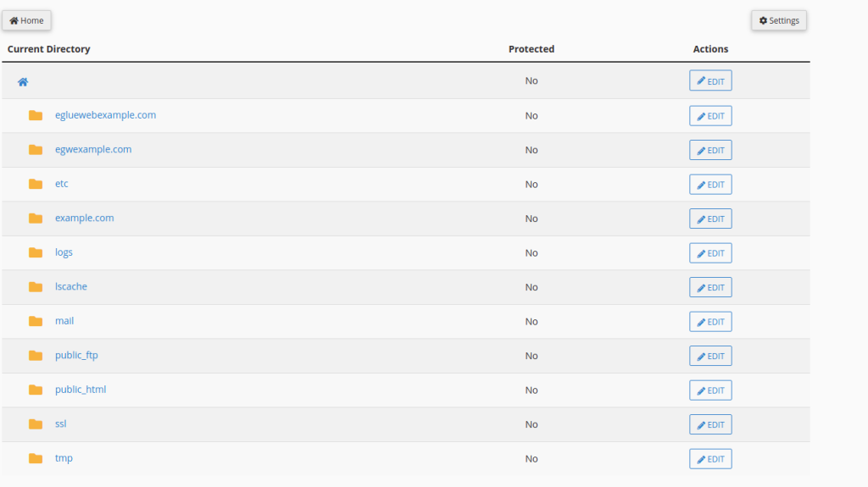Select the folder icon beside public_html
This screenshot has height=487, width=868.
[36, 390]
